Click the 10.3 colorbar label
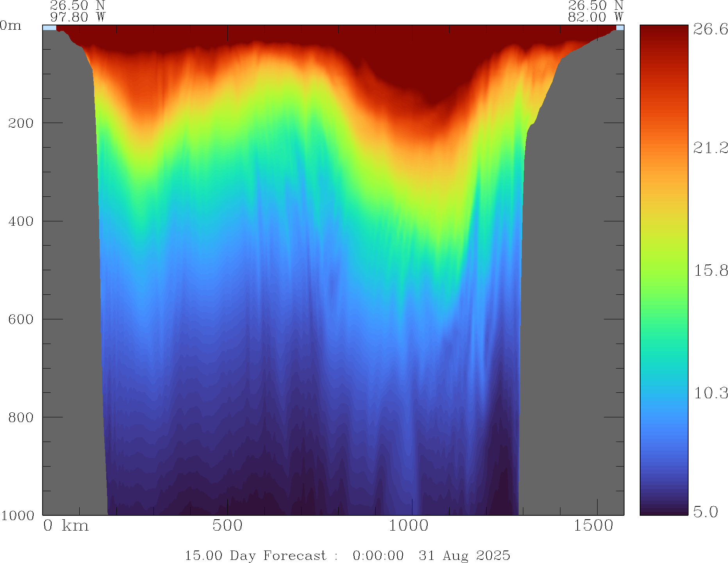 tap(710, 393)
